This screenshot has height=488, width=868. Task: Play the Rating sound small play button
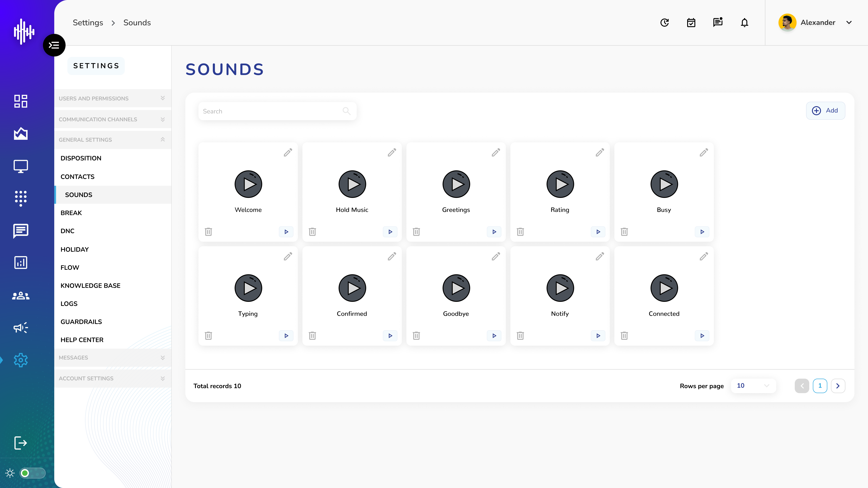tap(598, 232)
